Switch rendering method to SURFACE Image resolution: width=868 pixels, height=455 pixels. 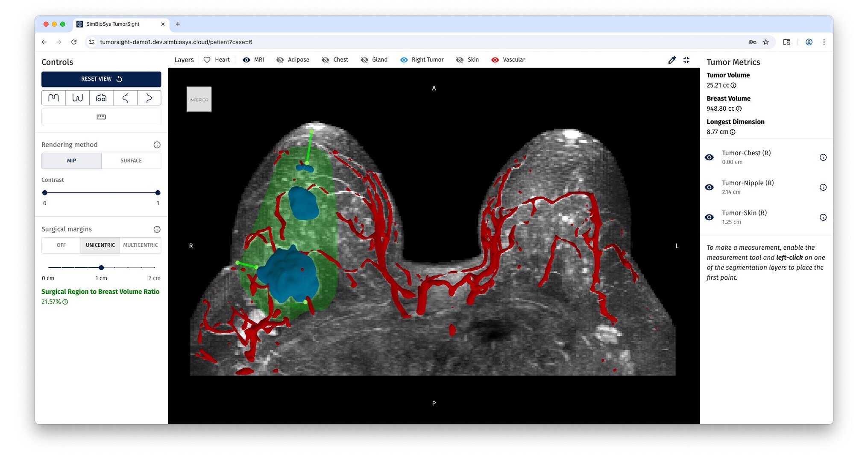click(x=131, y=160)
